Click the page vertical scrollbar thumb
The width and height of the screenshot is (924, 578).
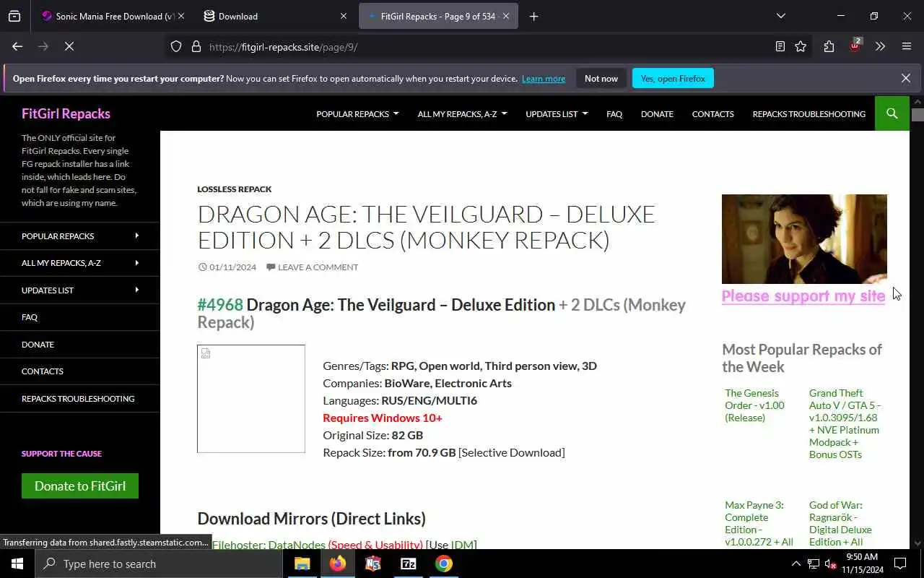tap(918, 114)
